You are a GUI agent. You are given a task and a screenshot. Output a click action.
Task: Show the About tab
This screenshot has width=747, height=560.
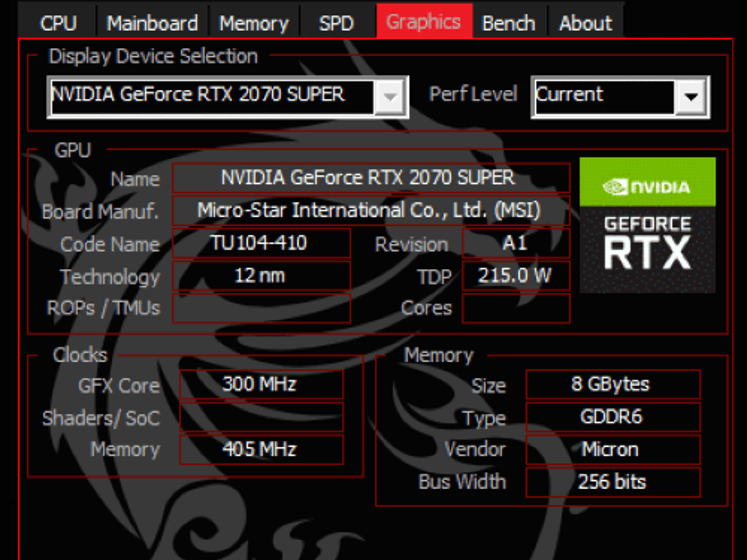(585, 23)
